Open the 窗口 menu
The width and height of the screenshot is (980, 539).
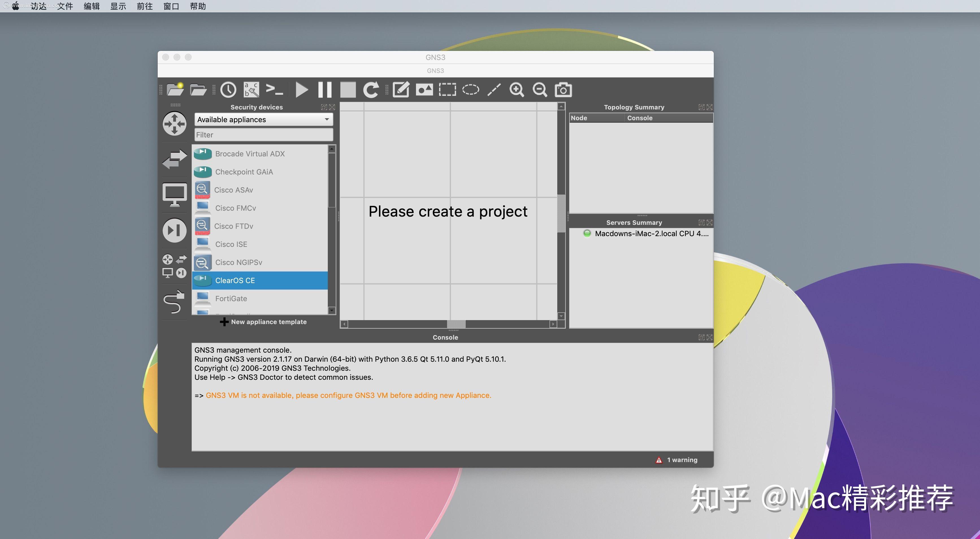pyautogui.click(x=171, y=6)
